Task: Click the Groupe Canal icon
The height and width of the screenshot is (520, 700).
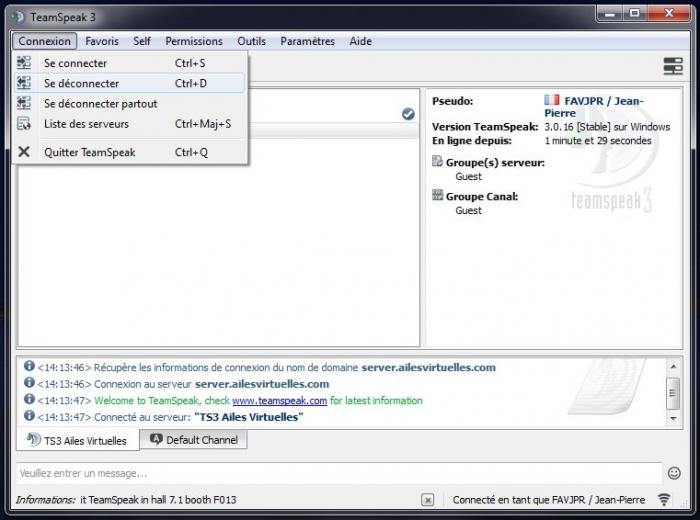Action: point(438,195)
